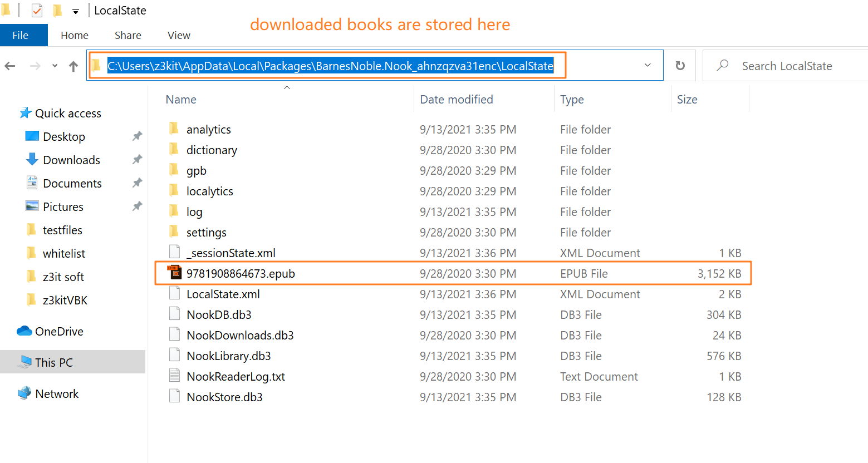Image resolution: width=868 pixels, height=463 pixels.
Task: Switch to the Home ribbon tab
Action: click(x=75, y=35)
